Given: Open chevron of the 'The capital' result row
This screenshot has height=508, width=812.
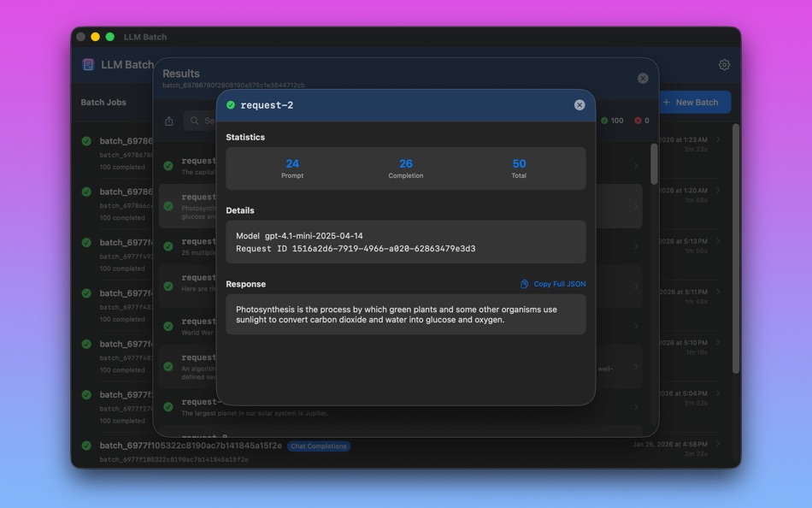Looking at the screenshot, I should 636,166.
